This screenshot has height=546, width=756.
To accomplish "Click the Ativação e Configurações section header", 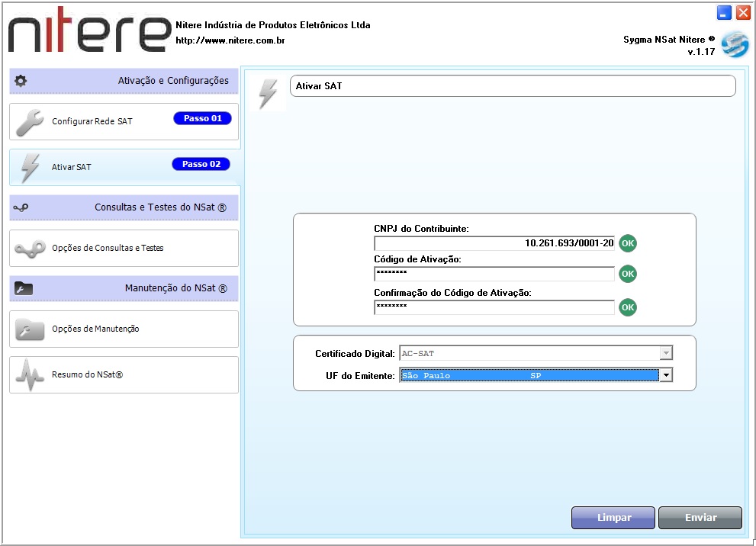I will [124, 81].
